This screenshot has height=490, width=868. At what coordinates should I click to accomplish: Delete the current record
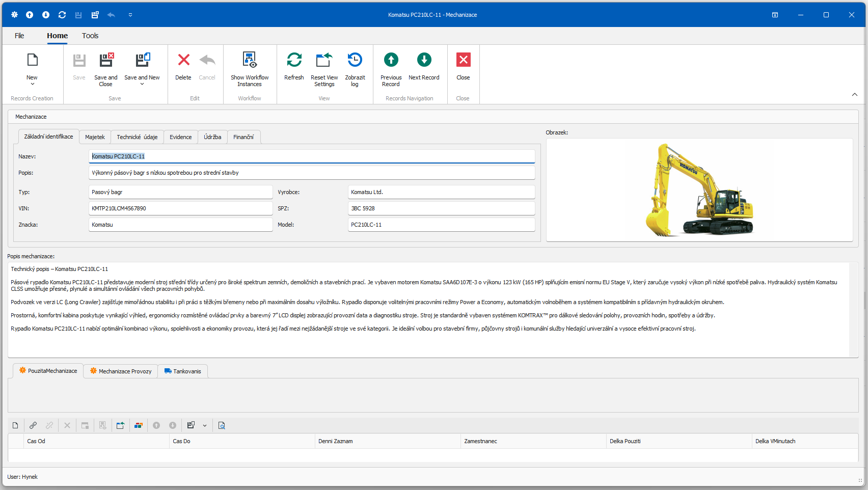[x=183, y=66]
